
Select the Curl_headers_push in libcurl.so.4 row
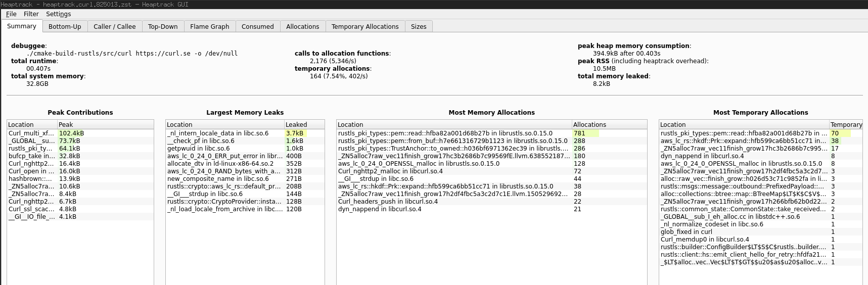pos(388,202)
